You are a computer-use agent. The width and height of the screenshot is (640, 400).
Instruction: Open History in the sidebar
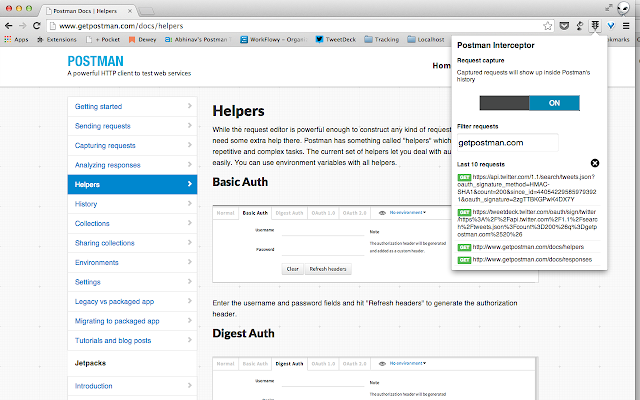click(x=132, y=204)
